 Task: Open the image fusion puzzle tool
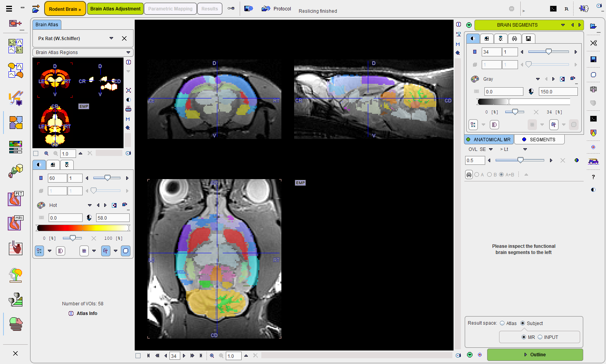click(x=16, y=123)
